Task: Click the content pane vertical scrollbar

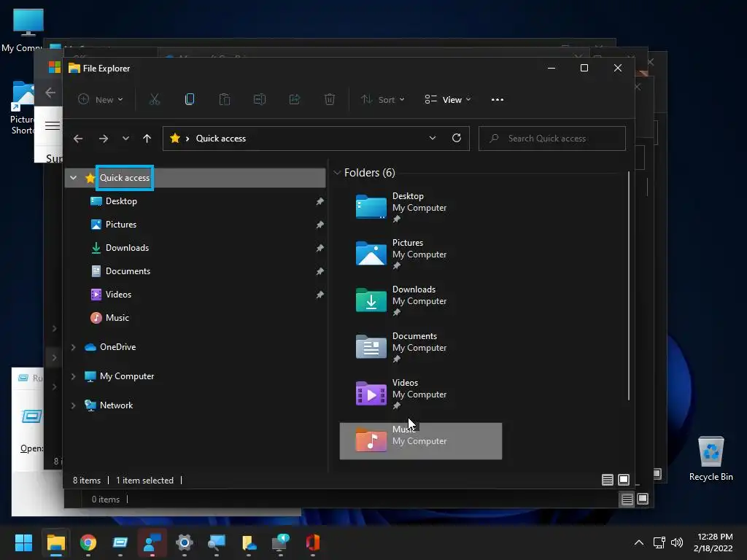Action: click(x=629, y=286)
